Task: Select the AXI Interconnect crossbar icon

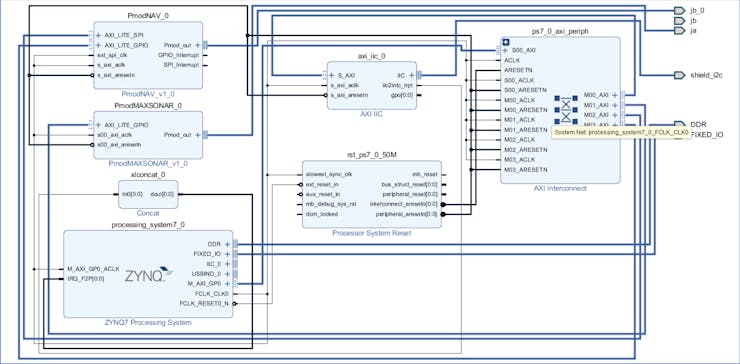Action: tap(566, 110)
